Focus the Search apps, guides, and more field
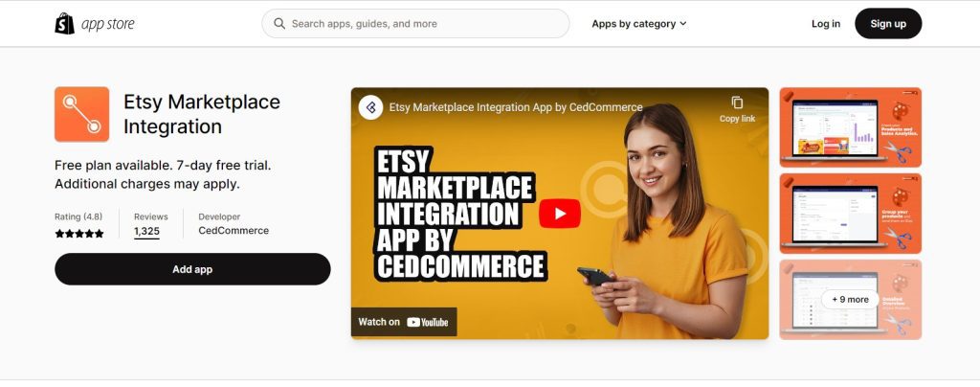Viewport: 980px width, 387px height. (x=415, y=24)
